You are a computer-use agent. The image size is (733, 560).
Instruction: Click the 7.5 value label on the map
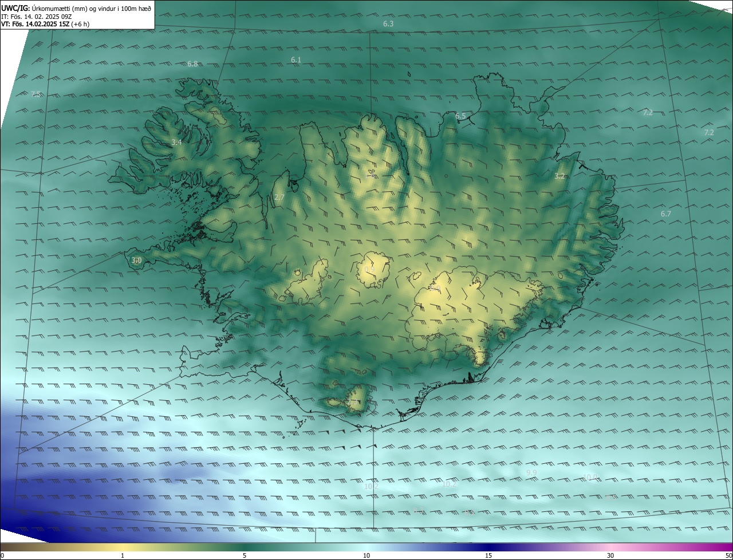click(36, 94)
